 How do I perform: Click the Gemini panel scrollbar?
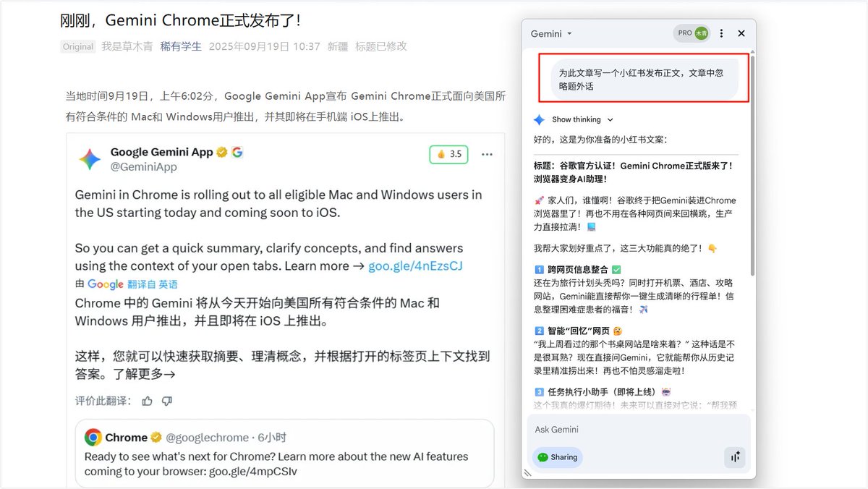tap(752, 166)
